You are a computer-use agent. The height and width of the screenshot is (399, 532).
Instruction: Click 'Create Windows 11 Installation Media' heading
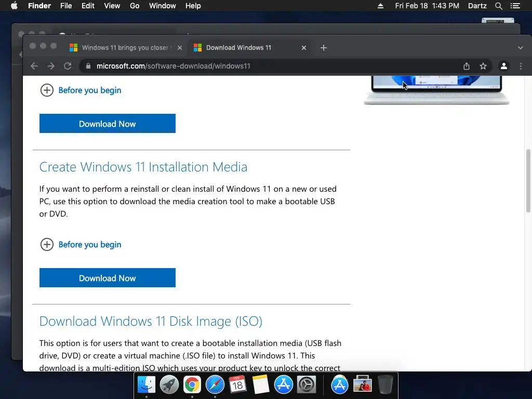coord(143,167)
